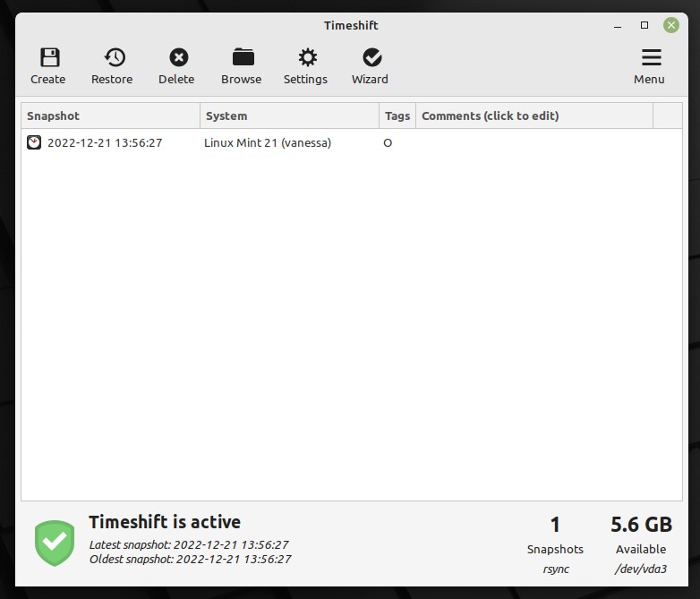Sort by the Snapshot column header
Viewport: 700px width, 599px height.
point(111,116)
